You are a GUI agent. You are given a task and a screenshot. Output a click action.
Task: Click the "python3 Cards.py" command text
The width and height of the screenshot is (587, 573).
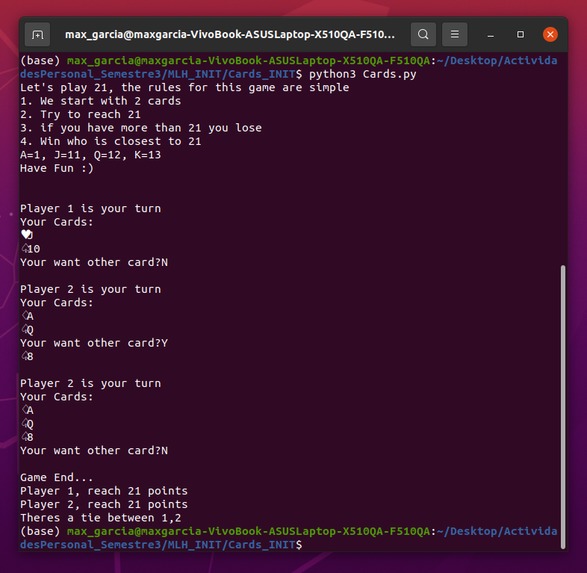coord(362,74)
